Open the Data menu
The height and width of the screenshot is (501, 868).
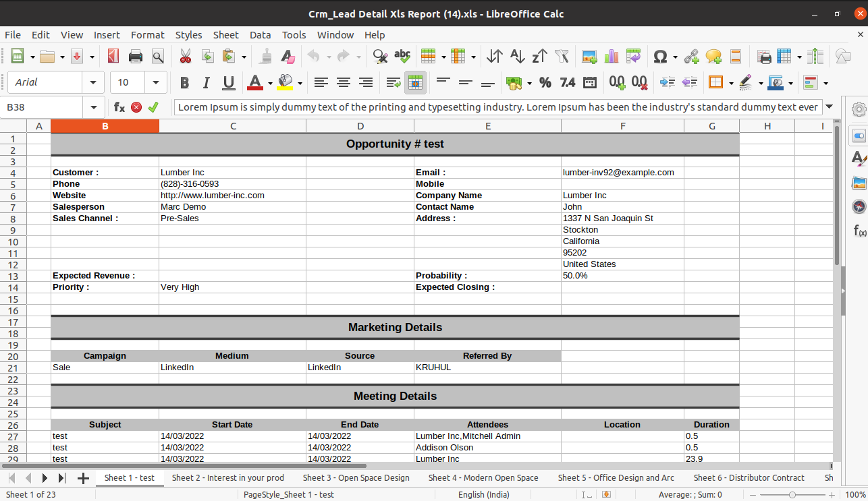pos(260,35)
